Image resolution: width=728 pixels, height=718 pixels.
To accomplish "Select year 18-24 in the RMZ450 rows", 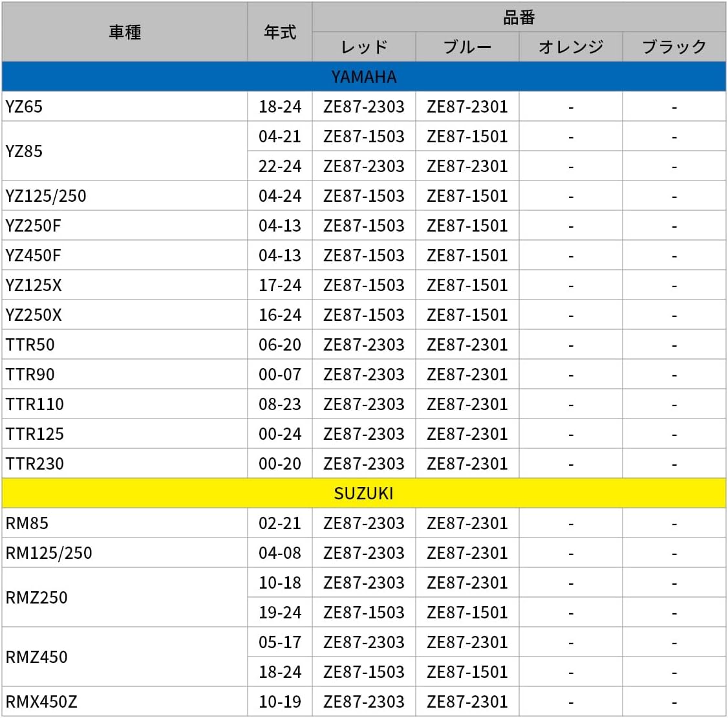I will point(280,671).
